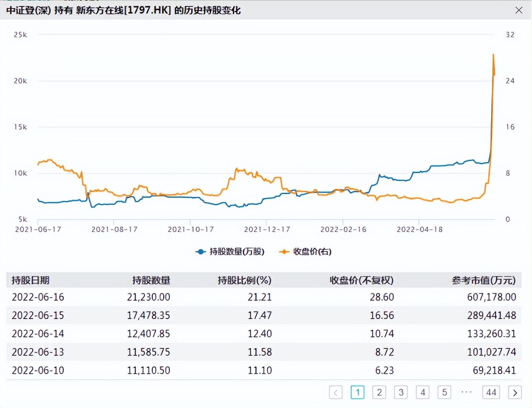Click market value 69,218.41
This screenshot has height=408, width=532.
click(x=494, y=370)
